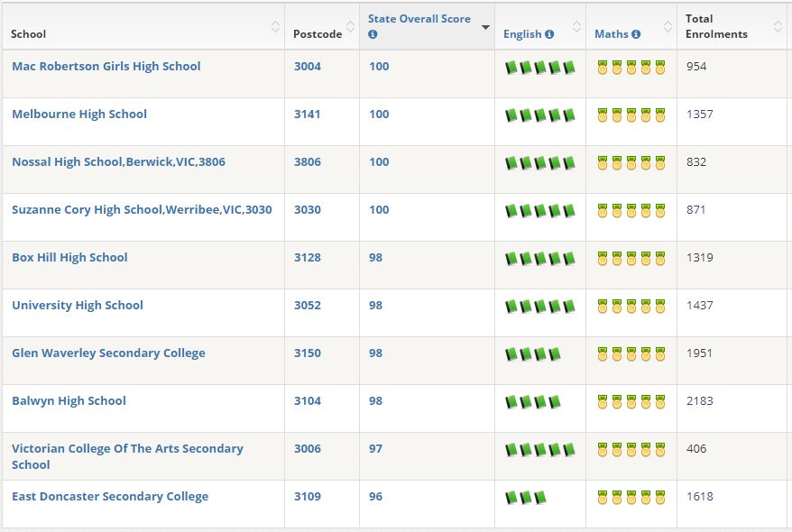Open Box Hill High School link
Viewport: 792px width, 532px height.
tap(69, 257)
